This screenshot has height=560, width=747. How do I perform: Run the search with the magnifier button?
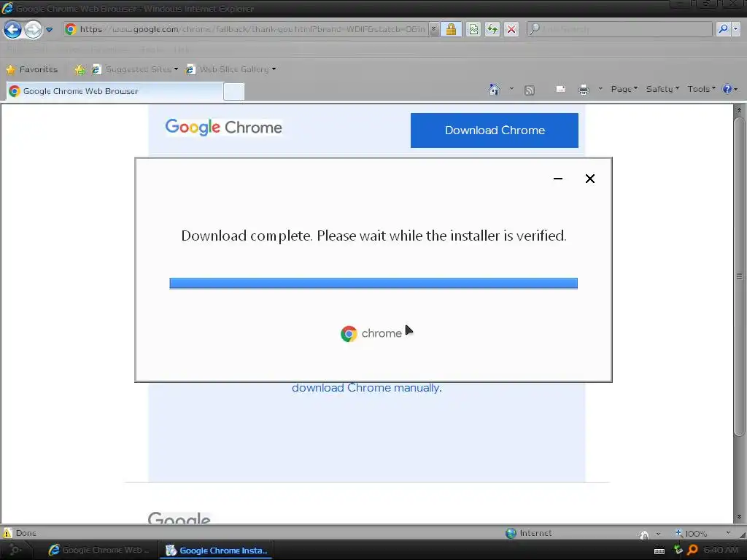[723, 29]
